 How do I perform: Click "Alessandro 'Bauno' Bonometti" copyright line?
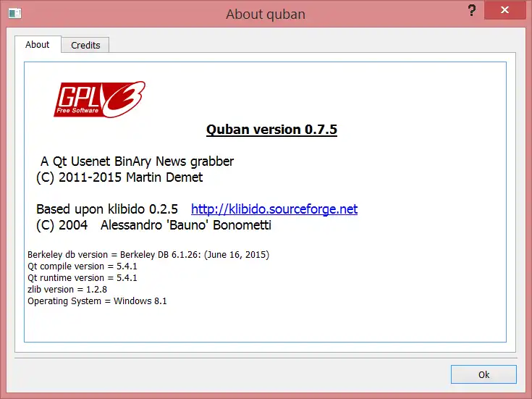(153, 225)
